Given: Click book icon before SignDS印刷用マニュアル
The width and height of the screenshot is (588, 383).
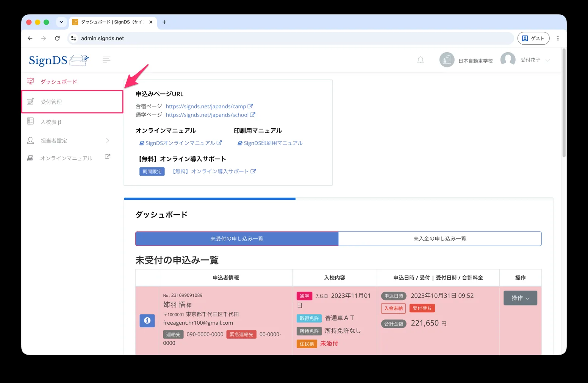Looking at the screenshot, I should 240,143.
